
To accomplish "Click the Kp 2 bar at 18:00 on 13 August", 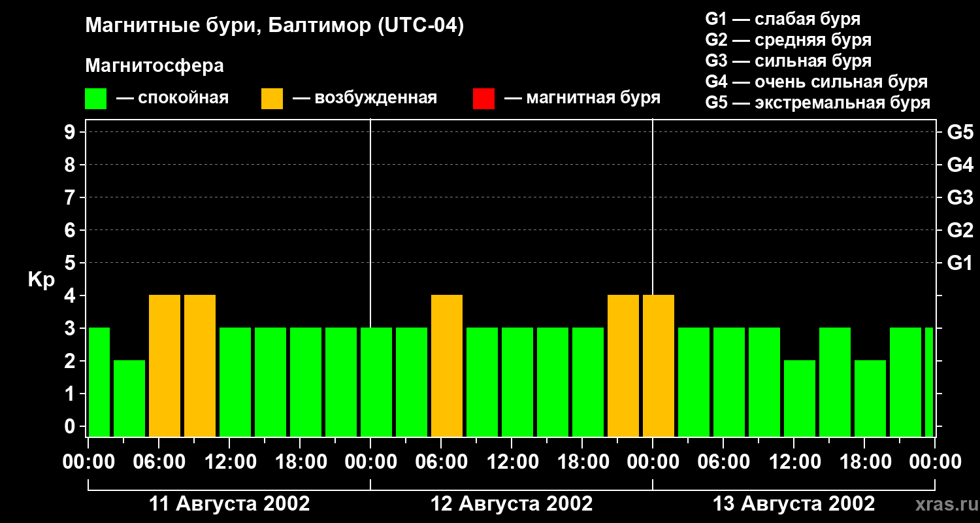I will [x=870, y=397].
